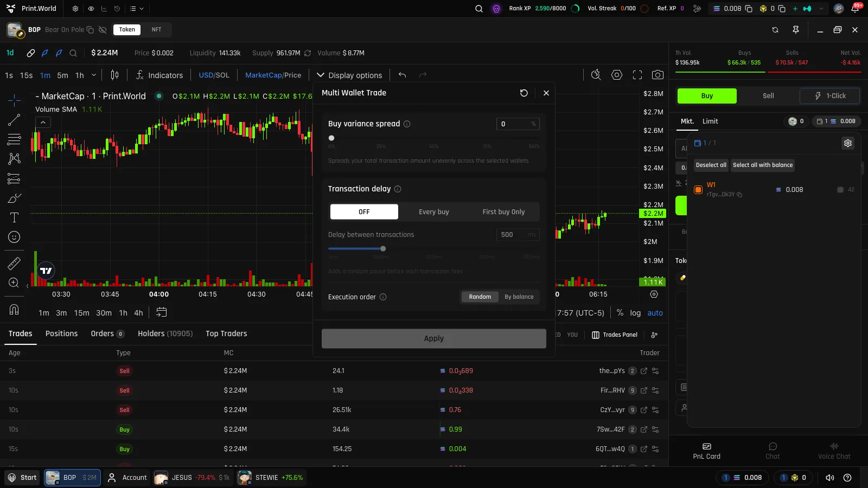This screenshot has height=488, width=868.
Task: Open external link for the...pYs trader
Action: pyautogui.click(x=644, y=371)
